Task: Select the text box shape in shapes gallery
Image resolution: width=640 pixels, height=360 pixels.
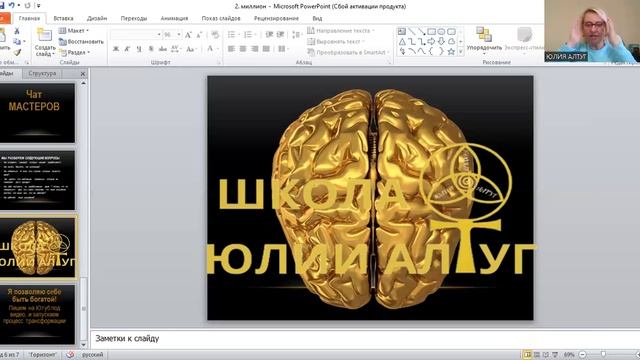Action: click(402, 31)
